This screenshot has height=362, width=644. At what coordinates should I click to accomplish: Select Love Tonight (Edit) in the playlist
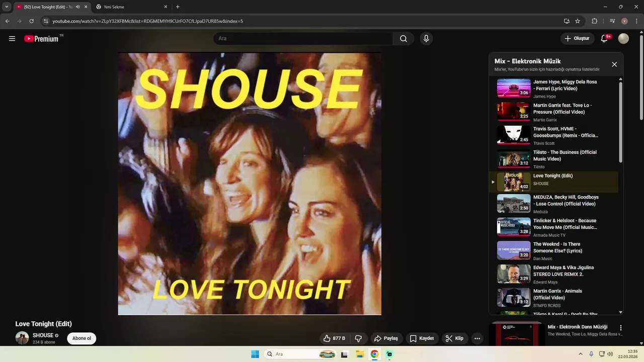[552, 182]
